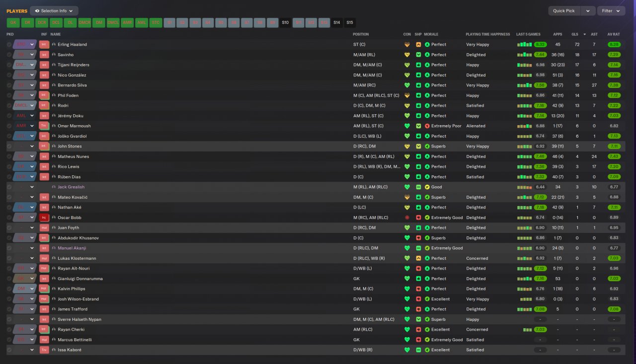The height and width of the screenshot is (364, 636).
Task: Click the Quick Pick button
Action: (x=564, y=11)
